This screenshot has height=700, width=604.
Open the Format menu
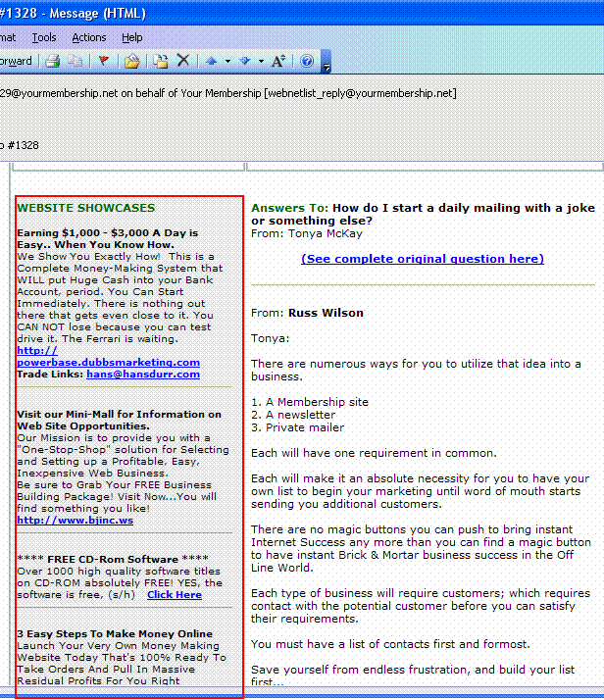click(x=8, y=37)
